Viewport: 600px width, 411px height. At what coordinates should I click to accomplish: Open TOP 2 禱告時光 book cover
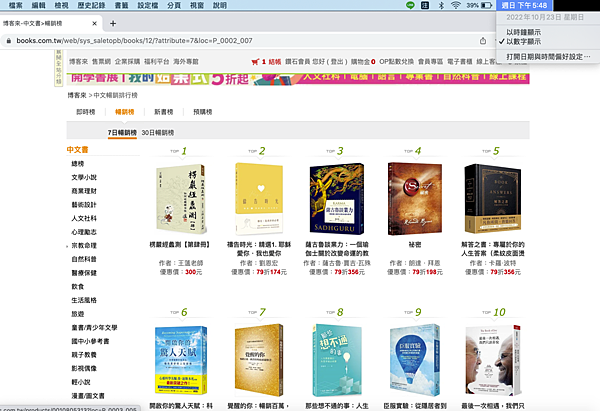click(259, 199)
